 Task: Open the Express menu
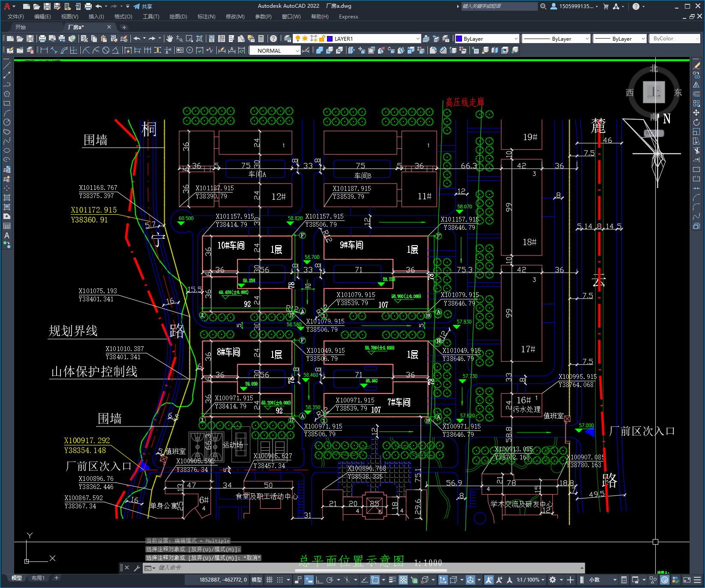point(348,17)
